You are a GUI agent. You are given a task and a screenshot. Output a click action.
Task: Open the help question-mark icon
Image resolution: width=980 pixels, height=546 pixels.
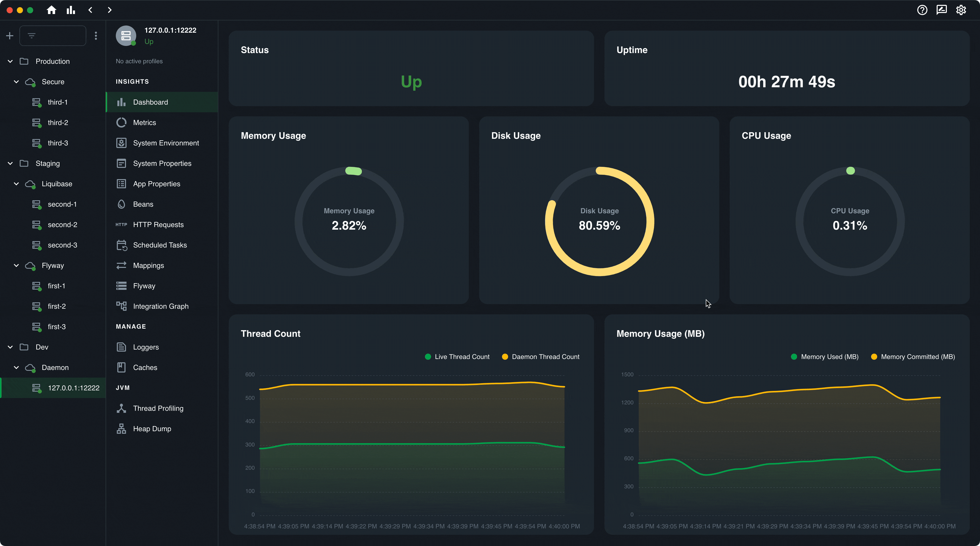(x=922, y=10)
